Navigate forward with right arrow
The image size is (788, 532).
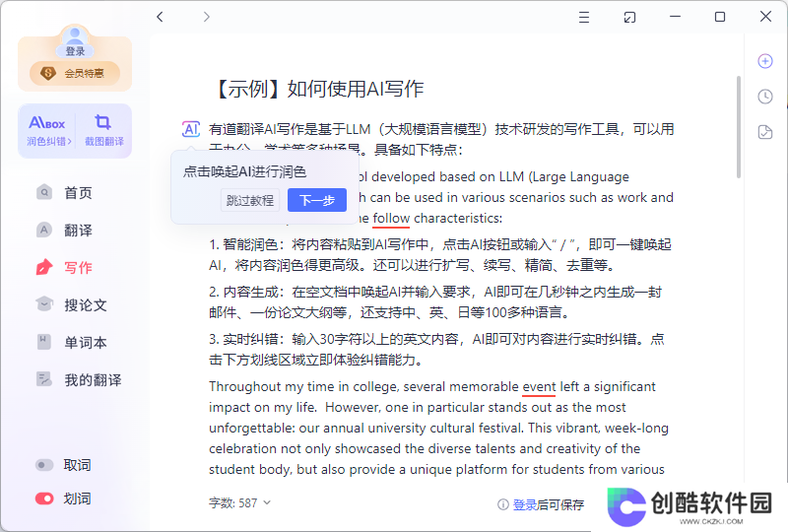pyautogui.click(x=207, y=17)
